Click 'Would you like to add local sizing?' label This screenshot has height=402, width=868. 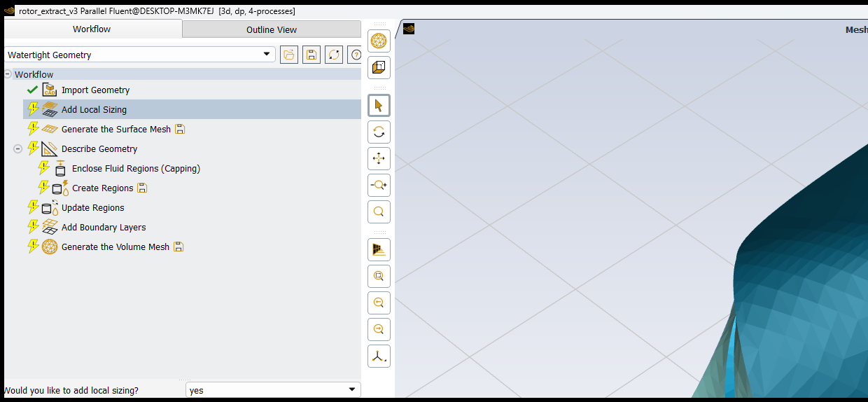[71, 390]
